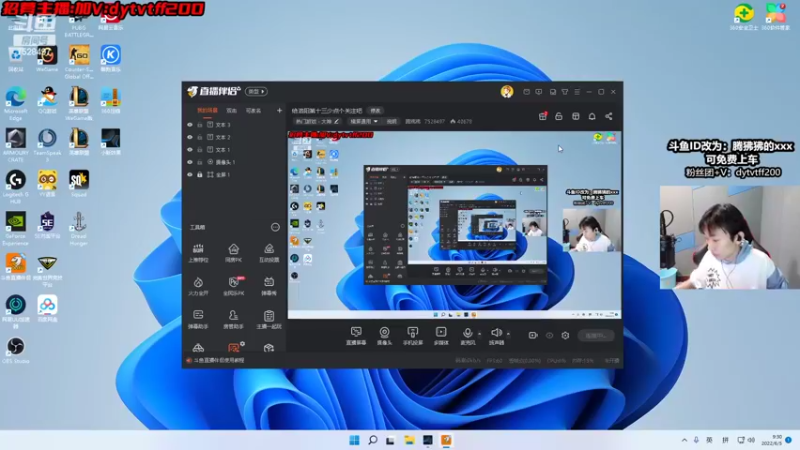Screen dimensions: 800x450
Task: Switch to the second scene tab
Action: (x=232, y=110)
